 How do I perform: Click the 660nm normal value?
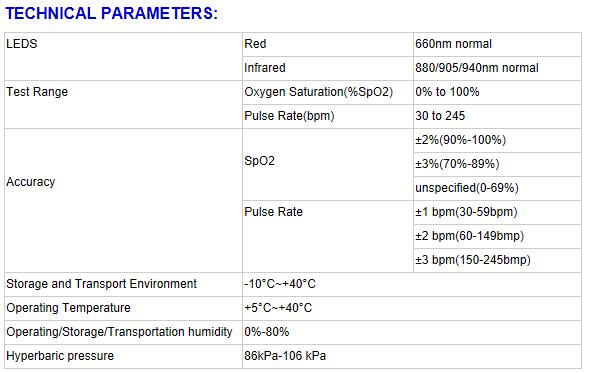[x=453, y=44]
